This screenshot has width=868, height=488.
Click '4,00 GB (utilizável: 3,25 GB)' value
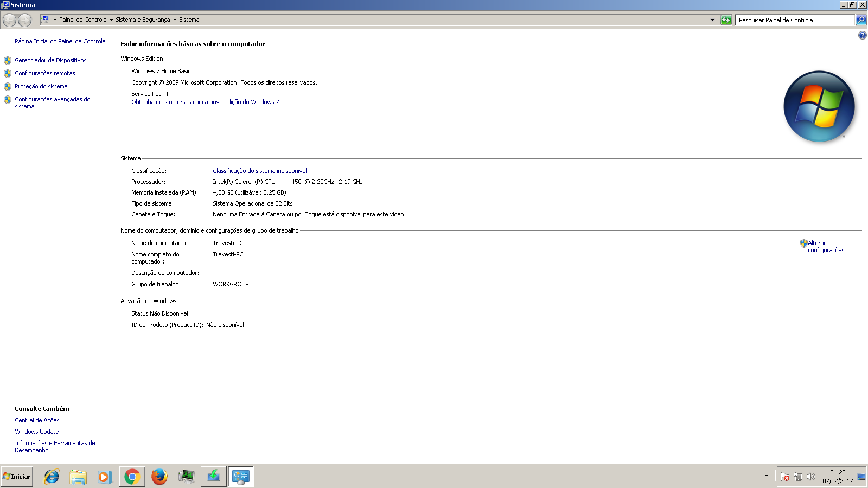pos(250,192)
